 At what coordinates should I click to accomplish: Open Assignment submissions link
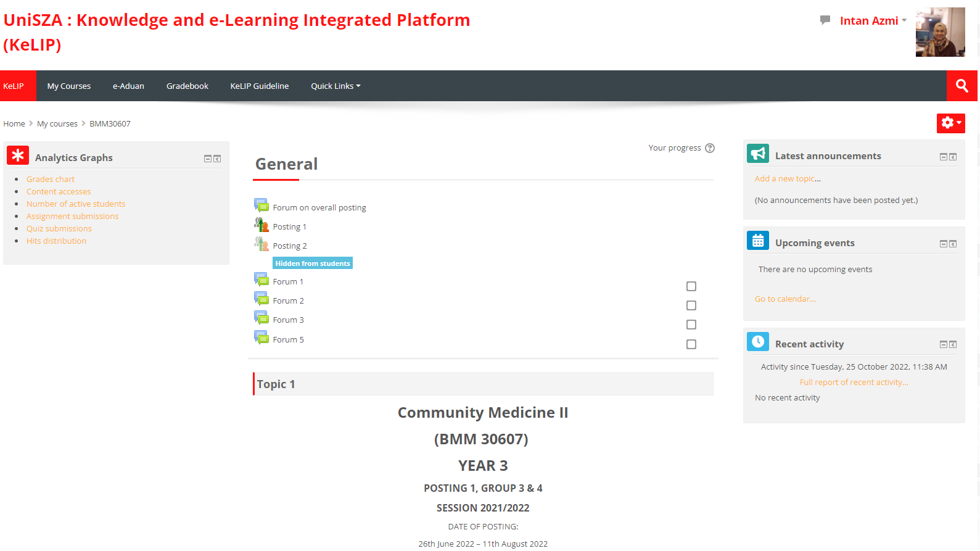coord(72,216)
